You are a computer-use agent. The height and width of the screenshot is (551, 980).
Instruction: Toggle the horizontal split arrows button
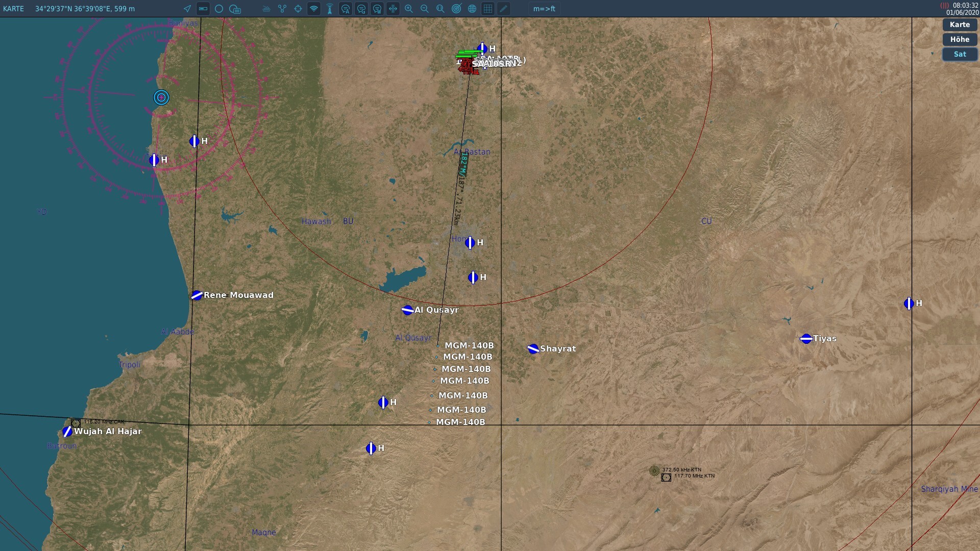393,9
